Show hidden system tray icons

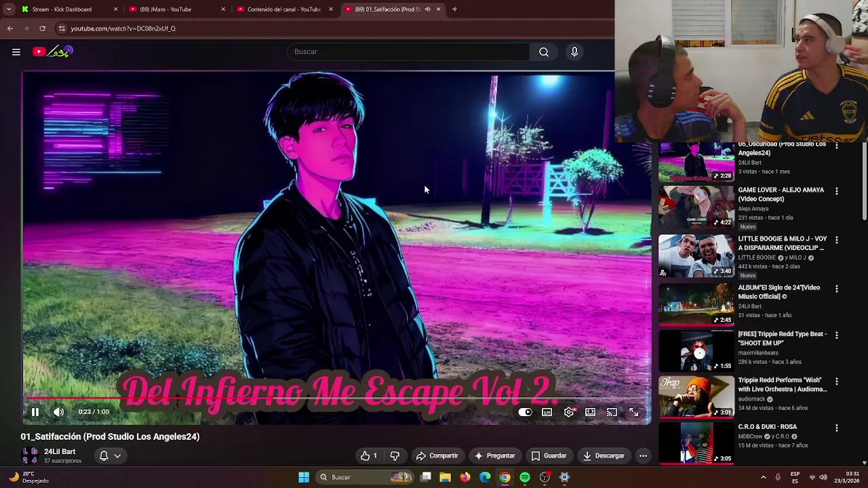763,477
